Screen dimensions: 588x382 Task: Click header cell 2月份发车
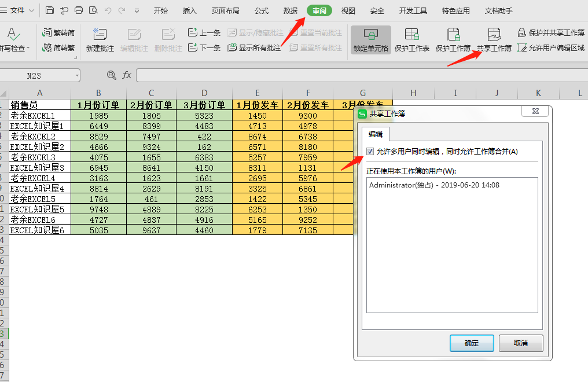click(308, 105)
